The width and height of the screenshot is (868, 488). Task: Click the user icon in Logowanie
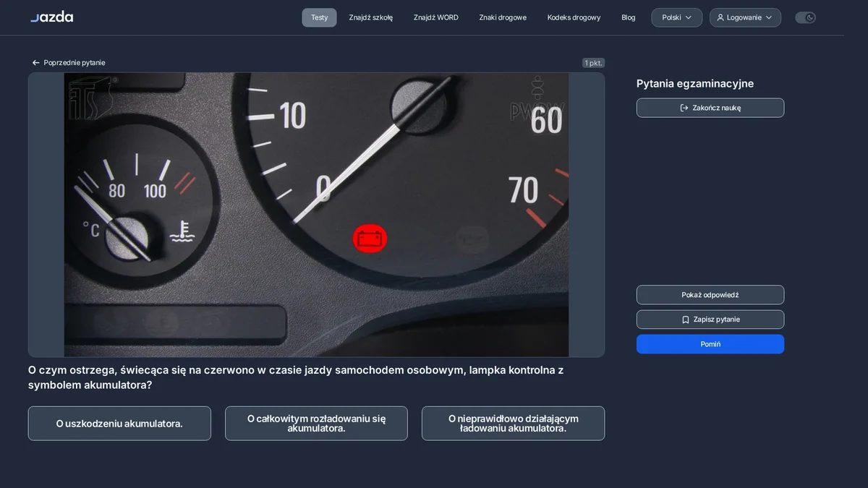(720, 17)
